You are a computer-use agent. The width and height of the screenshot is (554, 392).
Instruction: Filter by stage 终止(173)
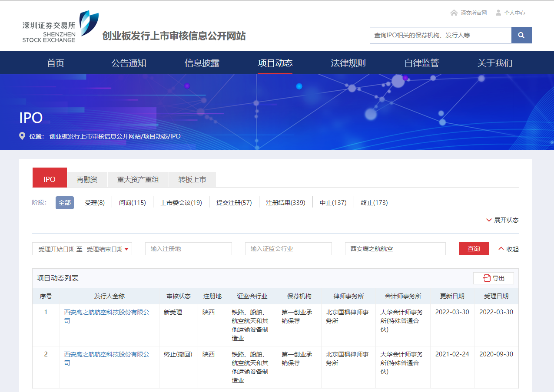tap(374, 203)
